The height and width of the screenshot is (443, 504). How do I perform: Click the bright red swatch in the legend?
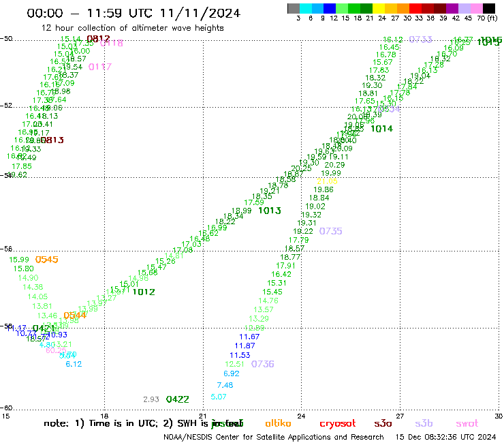coord(415,8)
